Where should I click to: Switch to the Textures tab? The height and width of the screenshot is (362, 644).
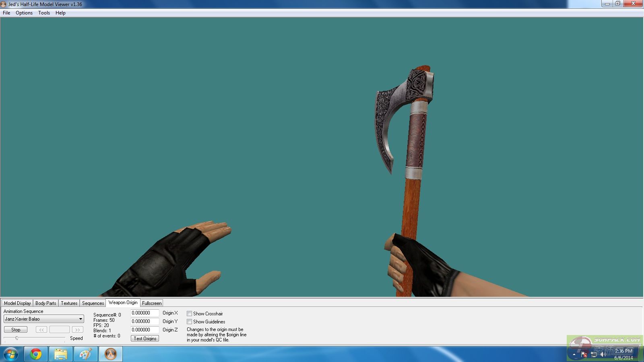tap(69, 303)
